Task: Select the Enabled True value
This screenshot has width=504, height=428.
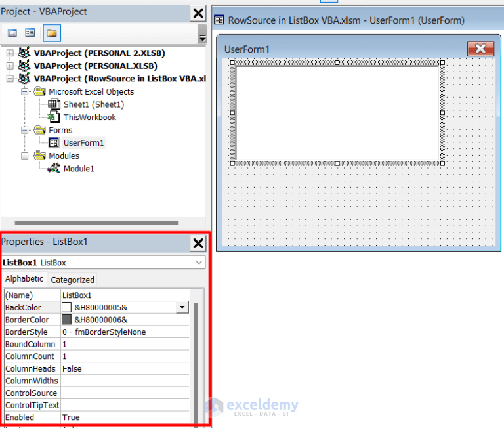Action: pos(125,417)
